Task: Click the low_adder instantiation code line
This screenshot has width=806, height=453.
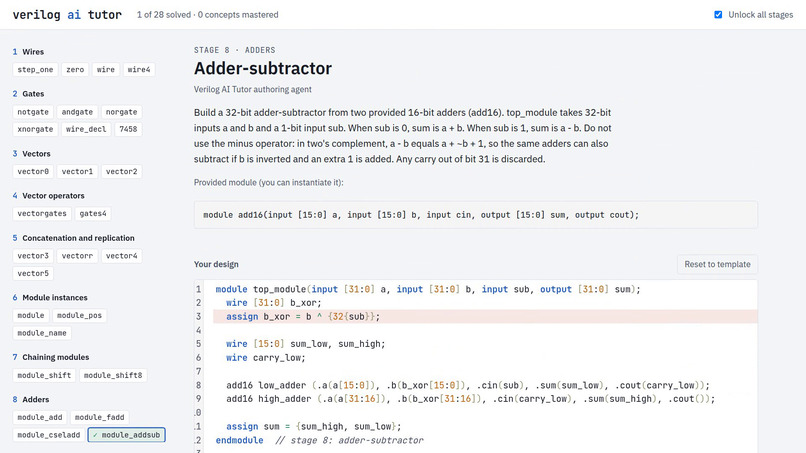Action: 468,385
